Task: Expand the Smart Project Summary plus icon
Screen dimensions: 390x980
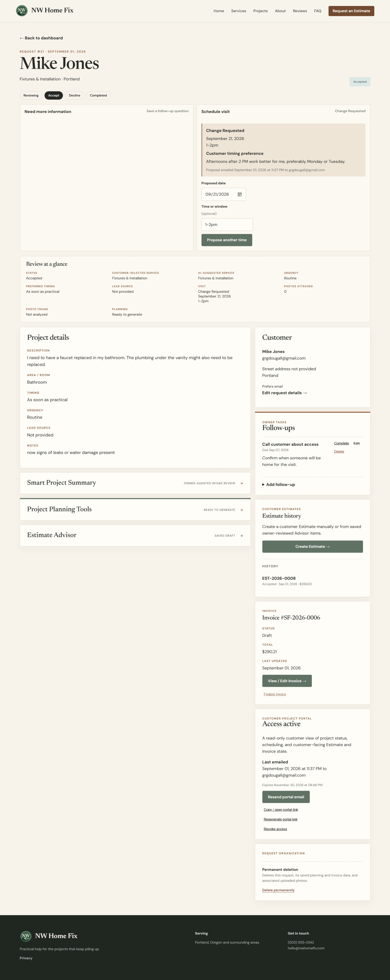Action: (242, 483)
